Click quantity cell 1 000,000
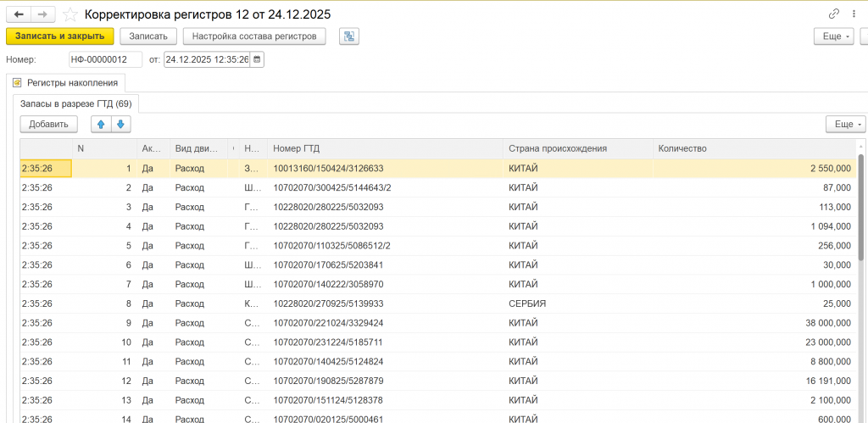Image resolution: width=868 pixels, height=423 pixels. tap(754, 285)
